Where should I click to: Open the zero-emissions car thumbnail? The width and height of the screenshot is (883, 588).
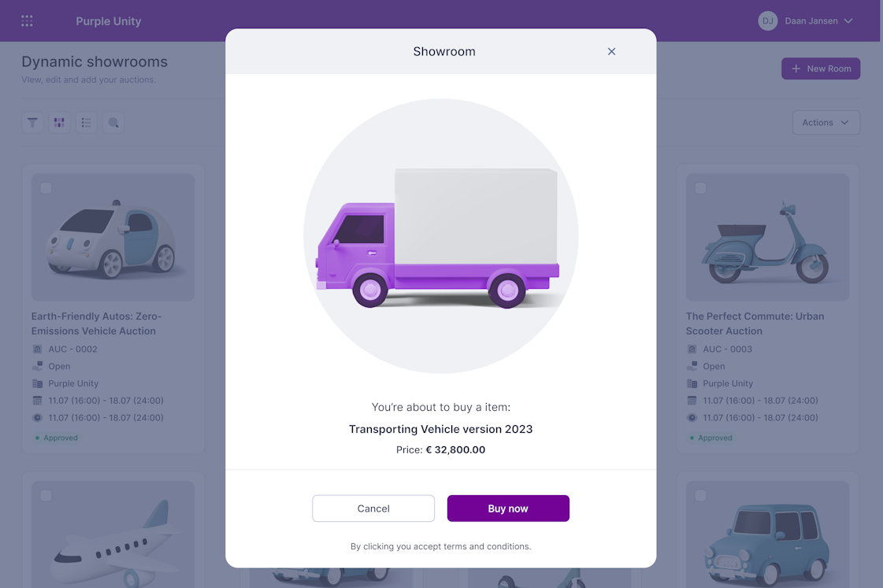[113, 237]
